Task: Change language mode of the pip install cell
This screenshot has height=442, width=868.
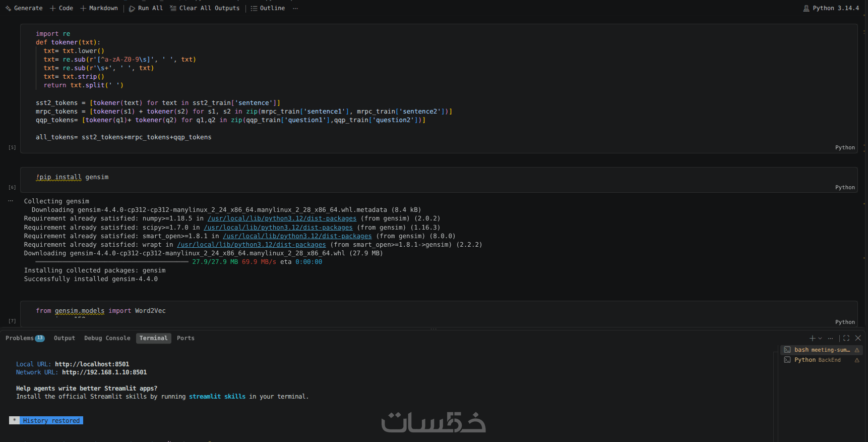Action: click(845, 188)
